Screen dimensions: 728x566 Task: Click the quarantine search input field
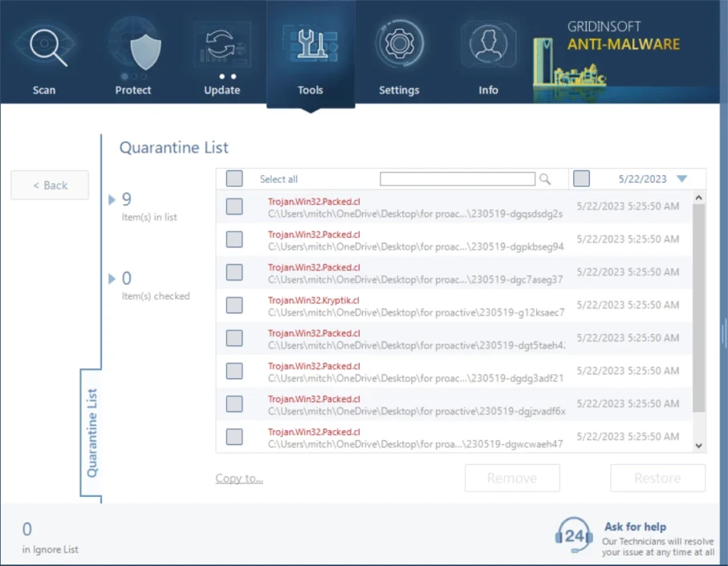point(458,179)
